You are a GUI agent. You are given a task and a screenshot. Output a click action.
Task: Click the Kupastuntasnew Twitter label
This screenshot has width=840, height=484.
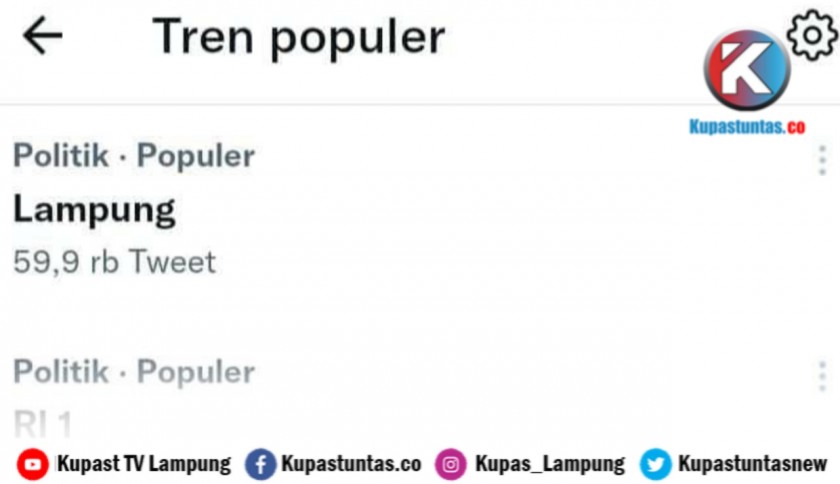pyautogui.click(x=752, y=464)
